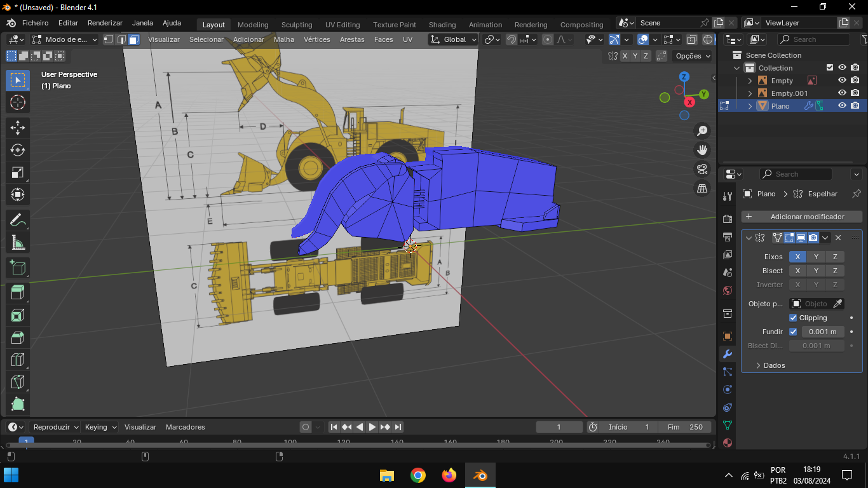Enable edge select mode
868x488 pixels.
121,39
